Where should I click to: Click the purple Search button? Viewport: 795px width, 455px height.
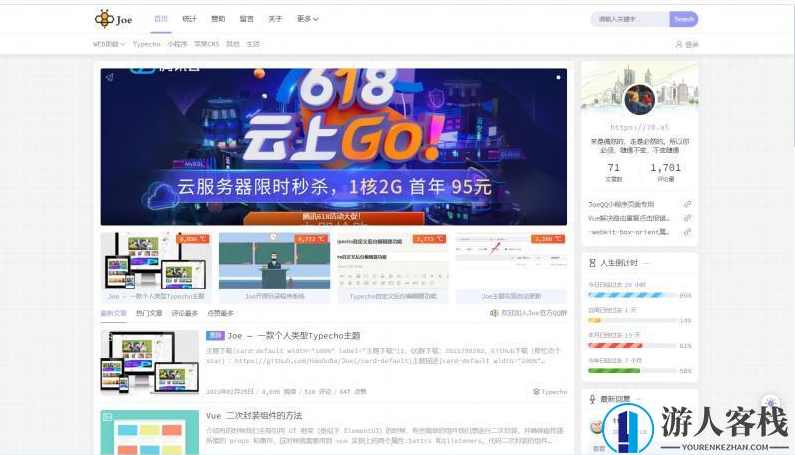click(683, 19)
